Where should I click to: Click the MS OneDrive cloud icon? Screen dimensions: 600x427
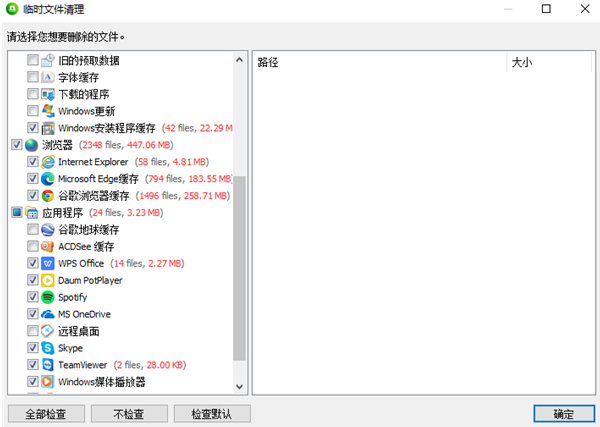point(48,314)
